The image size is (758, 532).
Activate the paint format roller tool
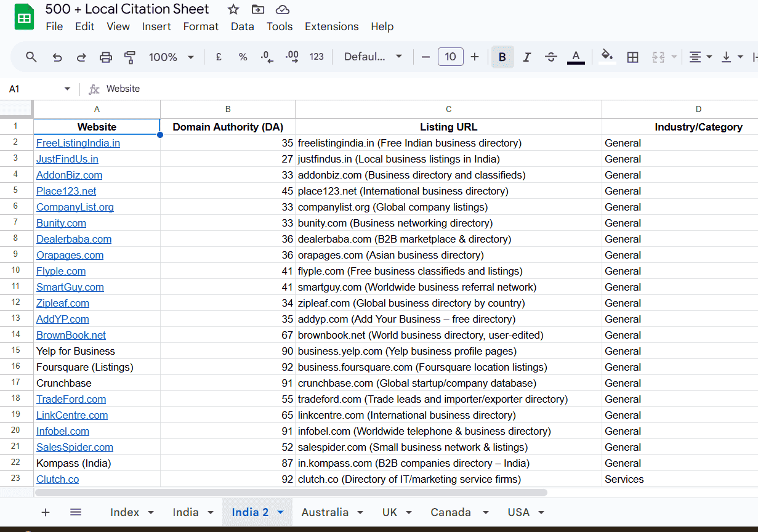point(130,57)
